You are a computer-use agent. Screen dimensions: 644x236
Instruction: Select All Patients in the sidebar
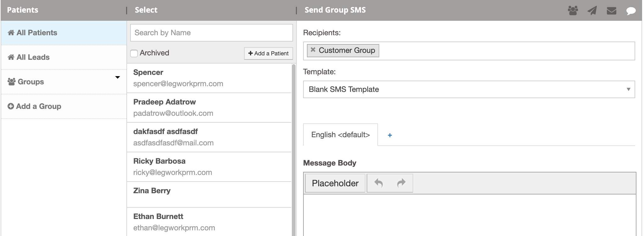click(37, 33)
